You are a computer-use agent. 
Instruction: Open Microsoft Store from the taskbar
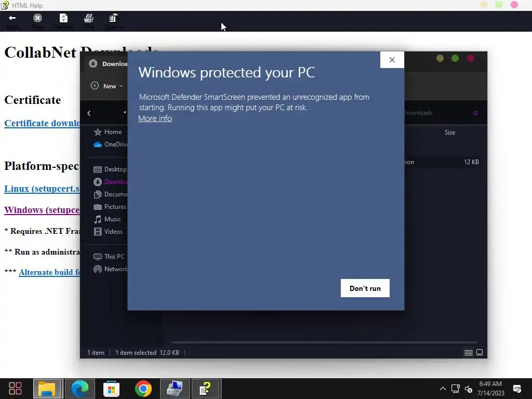[x=111, y=389]
